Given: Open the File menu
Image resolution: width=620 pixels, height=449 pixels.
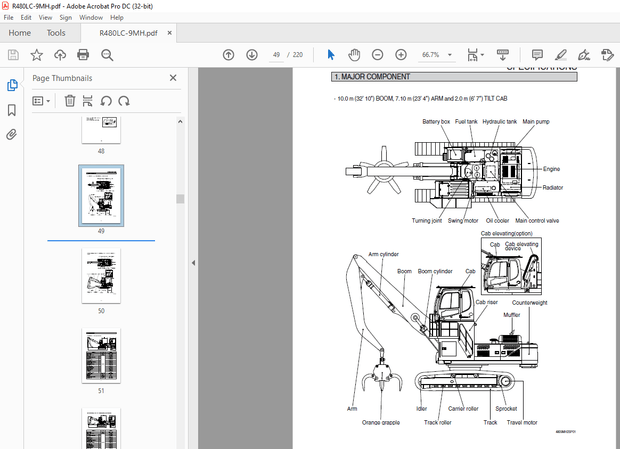Looking at the screenshot, I should (8, 17).
